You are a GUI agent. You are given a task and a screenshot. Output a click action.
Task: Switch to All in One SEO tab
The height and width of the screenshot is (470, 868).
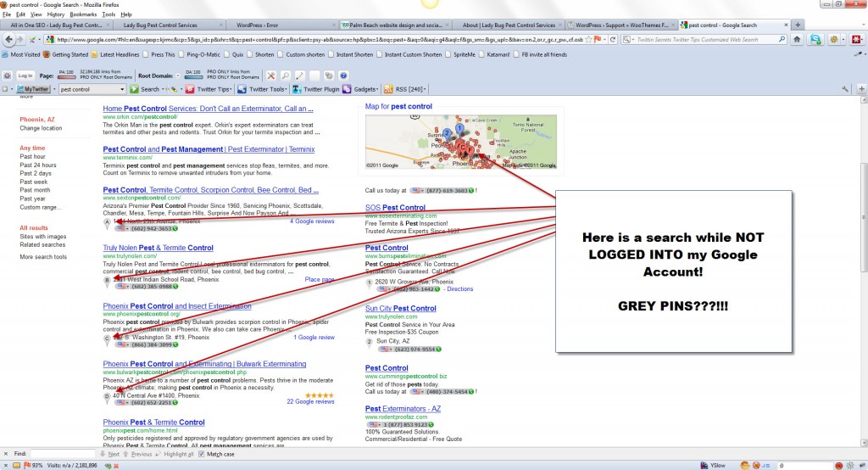[57, 25]
